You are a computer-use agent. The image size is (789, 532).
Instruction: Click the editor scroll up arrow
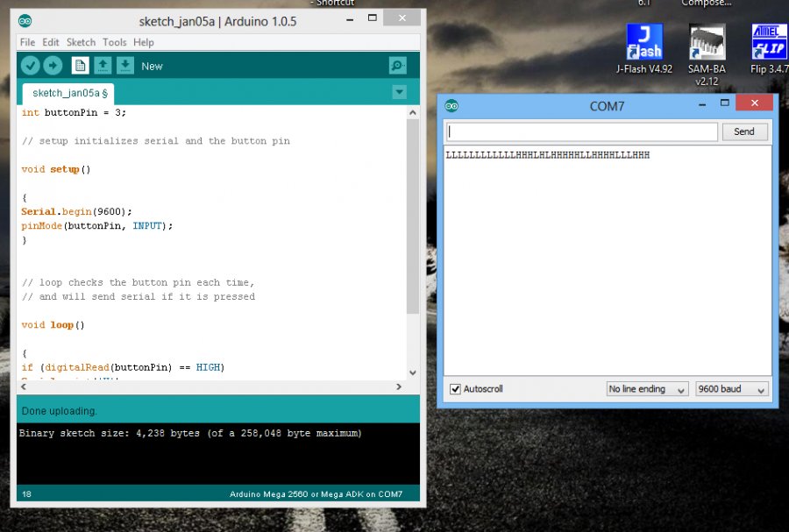[413, 113]
